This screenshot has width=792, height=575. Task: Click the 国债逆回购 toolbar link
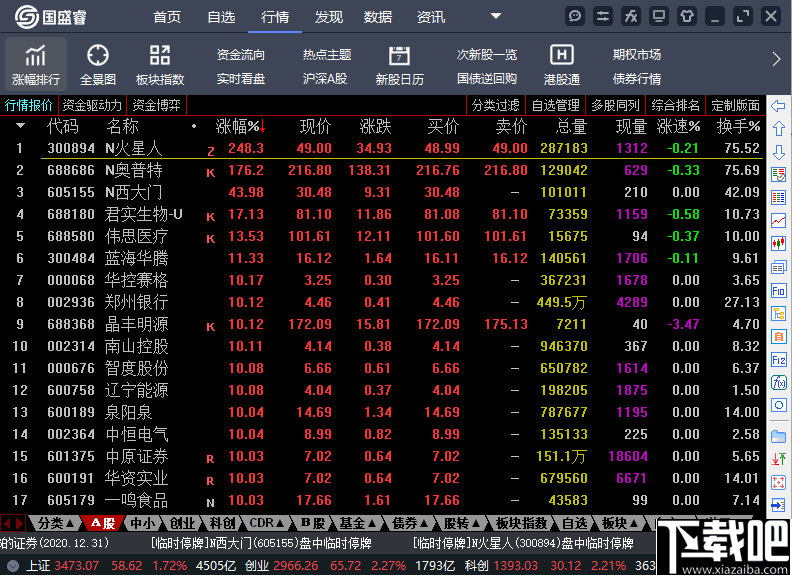point(487,79)
